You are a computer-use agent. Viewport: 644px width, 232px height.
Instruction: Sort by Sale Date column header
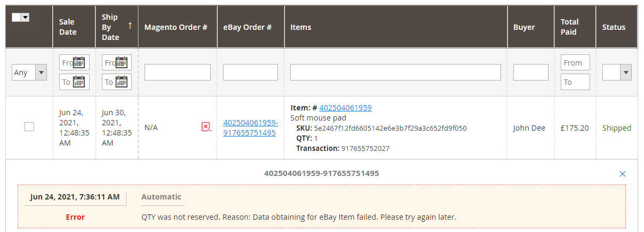coord(68,27)
